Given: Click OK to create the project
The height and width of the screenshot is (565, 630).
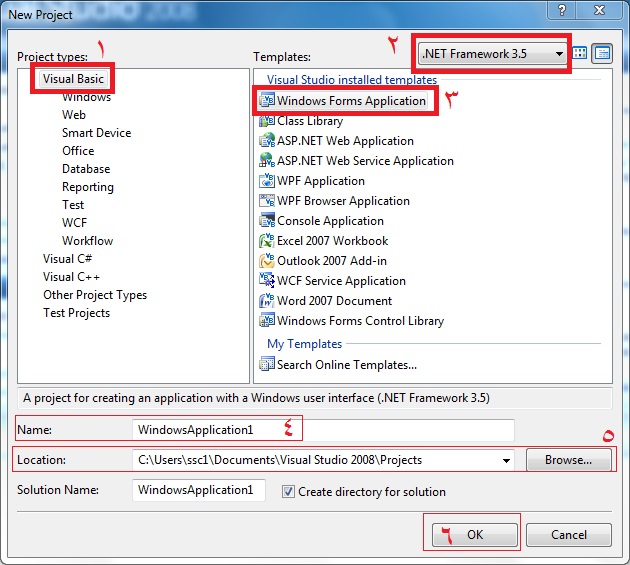Looking at the screenshot, I should click(x=475, y=535).
